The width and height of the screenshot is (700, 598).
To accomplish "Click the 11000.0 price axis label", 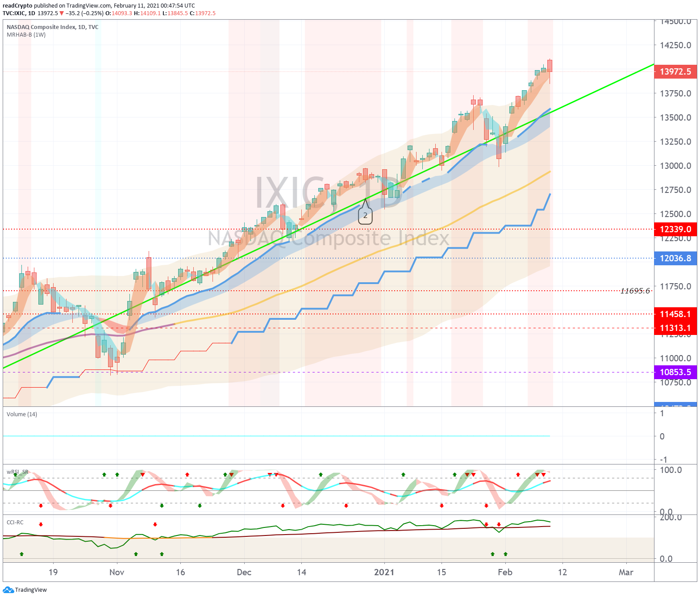I will 675,358.
